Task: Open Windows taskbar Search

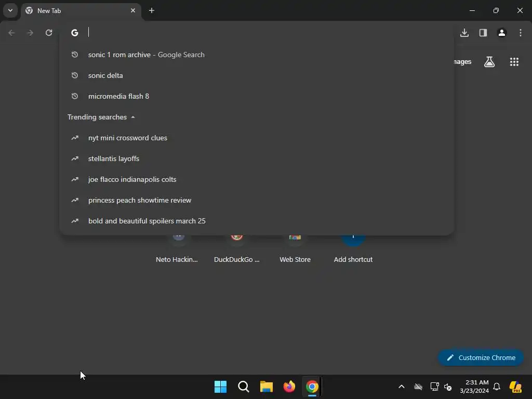Action: [x=244, y=387]
